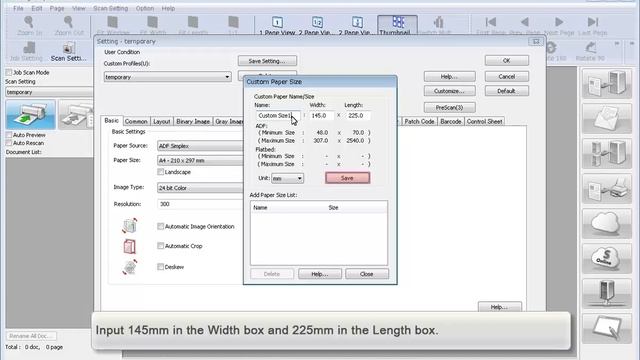The image size is (640, 360).
Task: Enable the Job Scan Mode checkbox
Action: pyautogui.click(x=9, y=72)
